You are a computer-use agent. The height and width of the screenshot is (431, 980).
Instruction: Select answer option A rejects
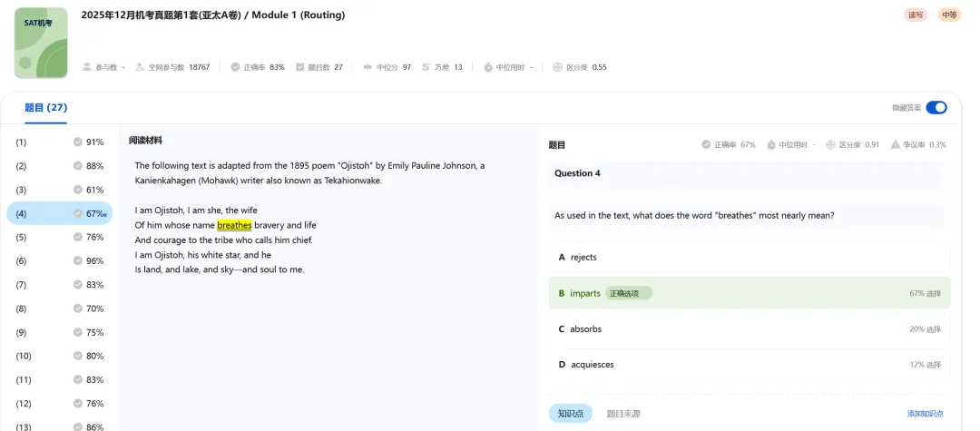[750, 257]
